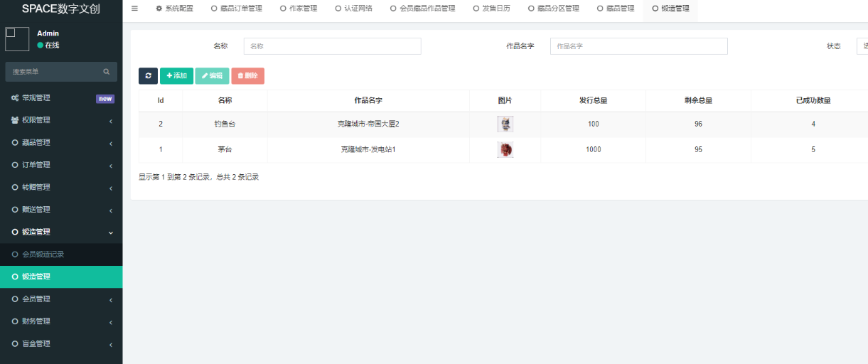
Task: Expand 藏品管理 sidebar menu
Action: click(61, 143)
